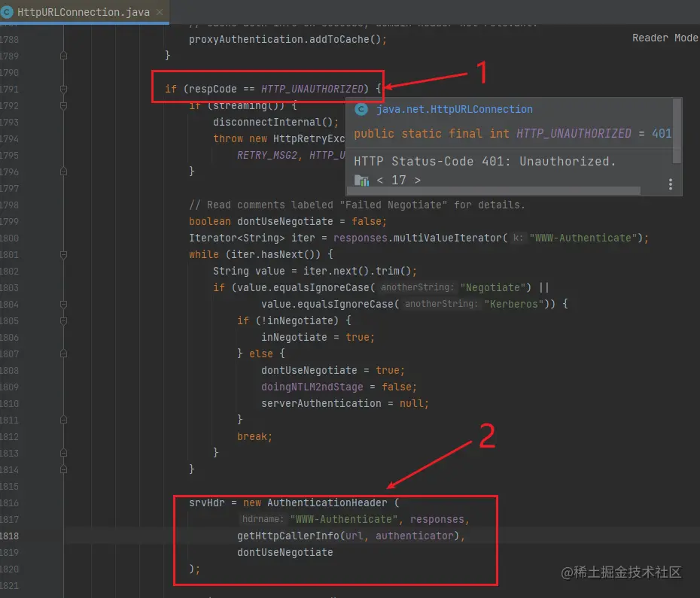Toggle else fold marker at line 1807

[x=63, y=354]
